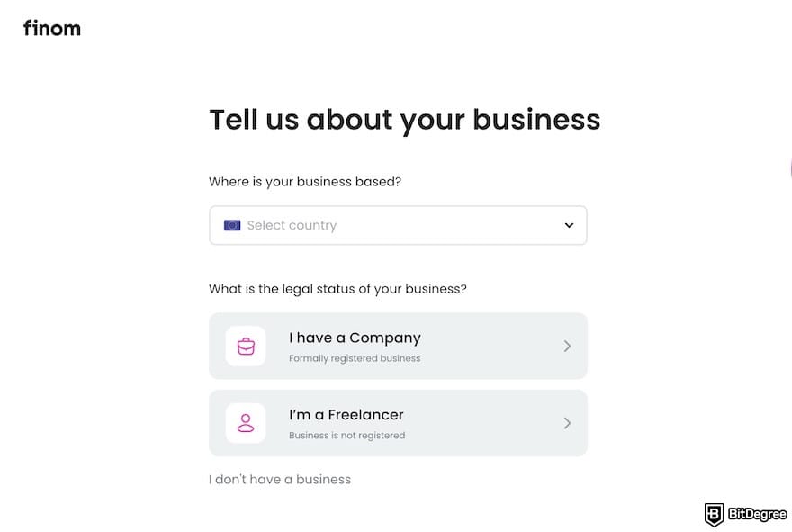Click the 'Where is your business based?' label

point(305,181)
